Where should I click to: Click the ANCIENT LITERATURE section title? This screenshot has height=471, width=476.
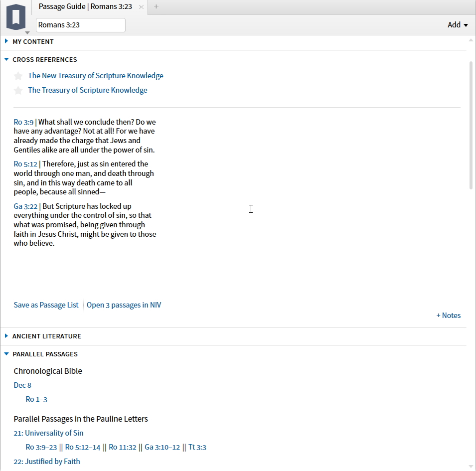point(47,336)
